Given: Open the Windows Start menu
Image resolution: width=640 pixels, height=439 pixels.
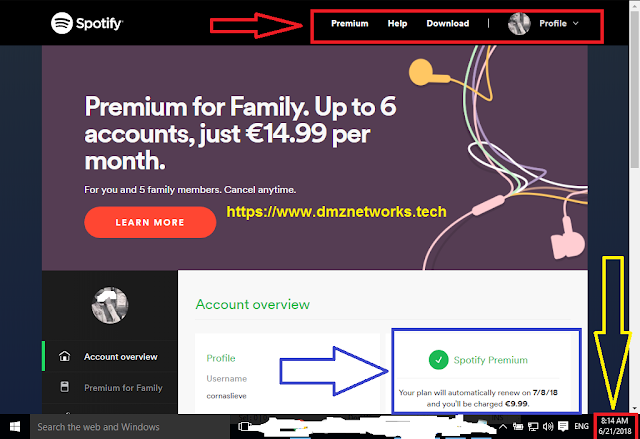Looking at the screenshot, I should pos(15,427).
